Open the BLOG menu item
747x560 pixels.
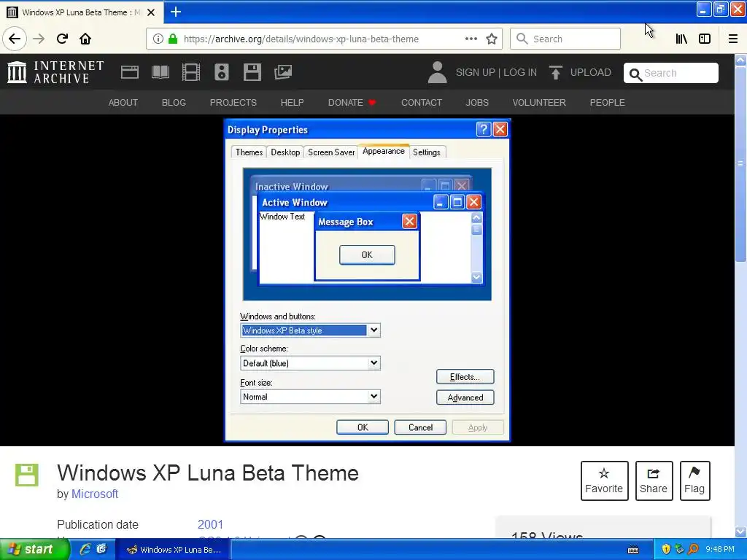click(174, 102)
